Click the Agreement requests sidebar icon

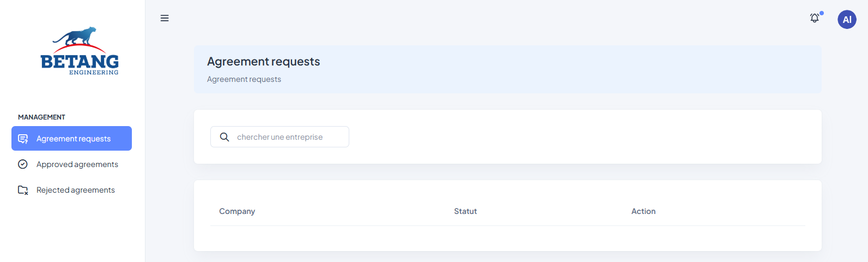(23, 139)
